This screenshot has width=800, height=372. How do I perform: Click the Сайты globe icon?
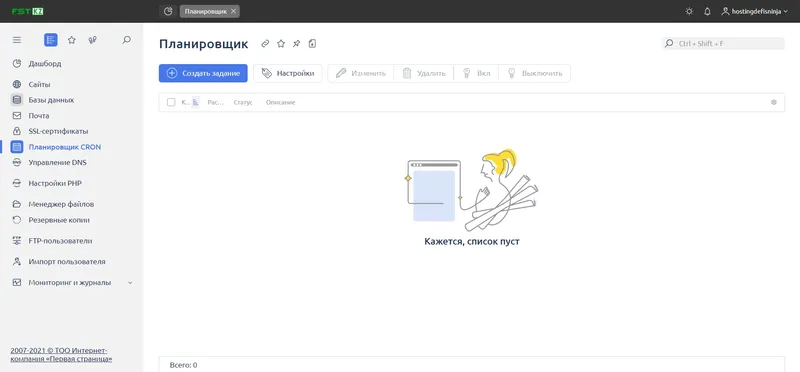pos(17,85)
